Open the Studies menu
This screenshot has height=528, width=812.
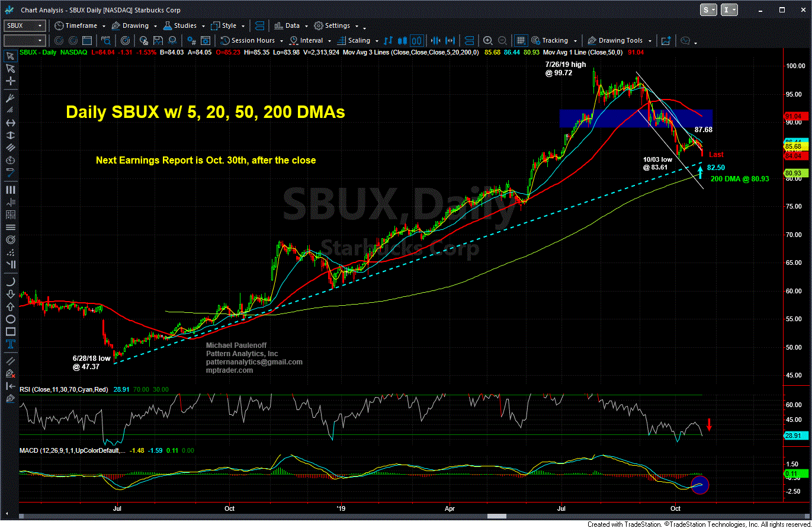pos(181,26)
